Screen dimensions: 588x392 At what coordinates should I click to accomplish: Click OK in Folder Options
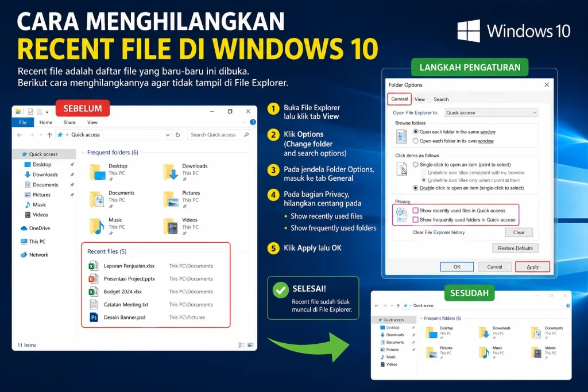457,267
